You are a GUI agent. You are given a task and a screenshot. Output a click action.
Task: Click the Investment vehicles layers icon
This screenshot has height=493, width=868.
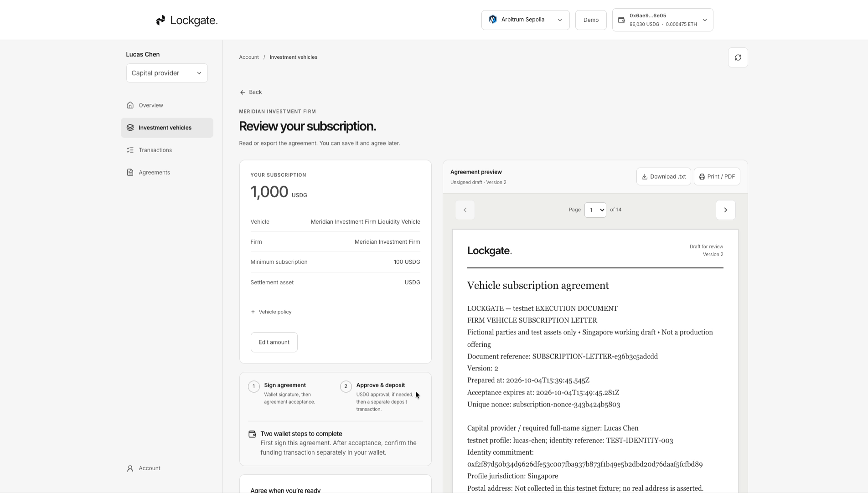130,128
